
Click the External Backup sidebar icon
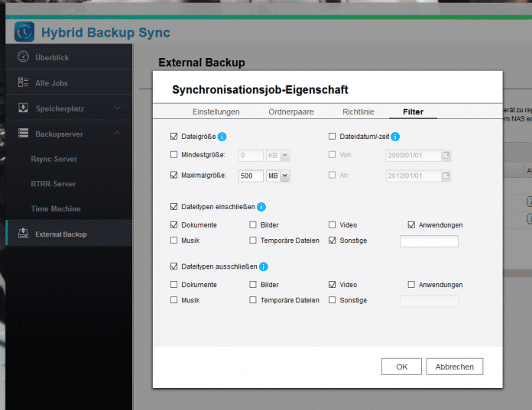pyautogui.click(x=23, y=234)
